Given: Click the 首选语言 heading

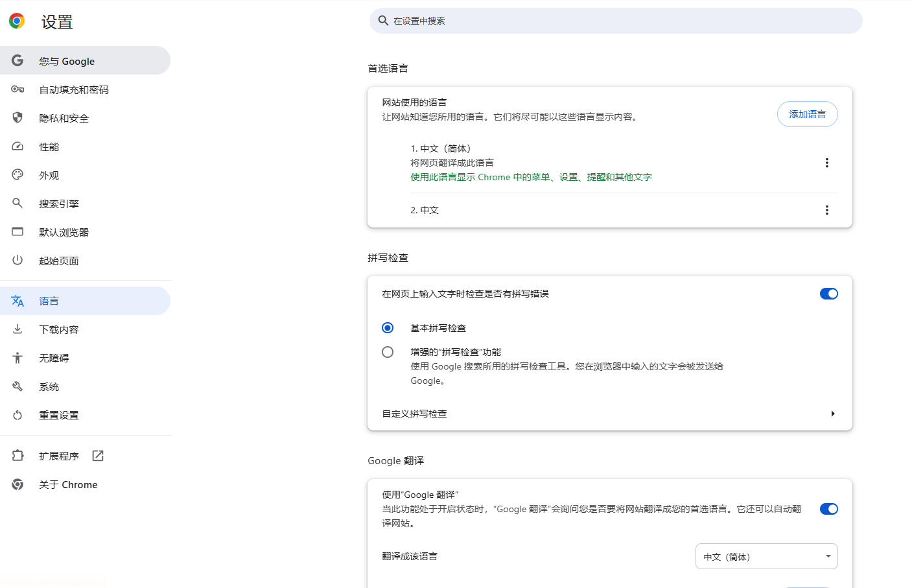Looking at the screenshot, I should [x=388, y=68].
